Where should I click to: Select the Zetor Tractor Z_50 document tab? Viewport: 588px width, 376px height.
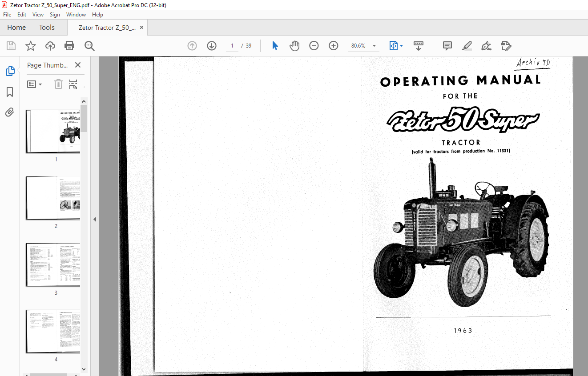pyautogui.click(x=107, y=28)
